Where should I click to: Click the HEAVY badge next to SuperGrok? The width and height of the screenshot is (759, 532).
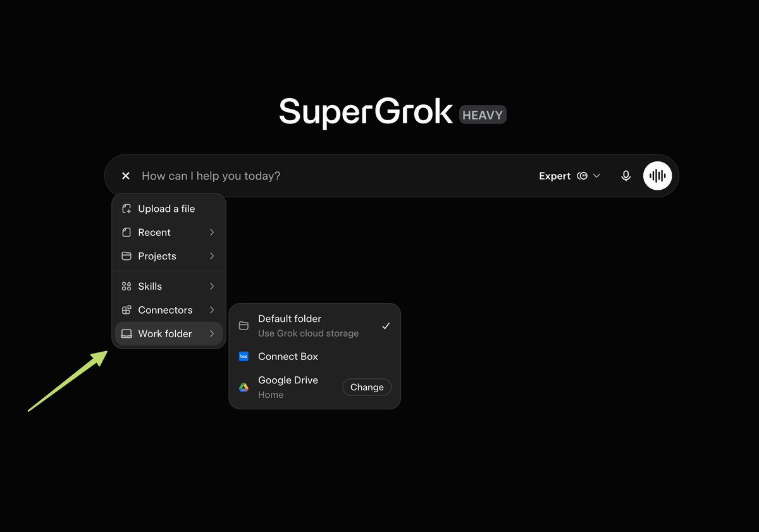(483, 115)
